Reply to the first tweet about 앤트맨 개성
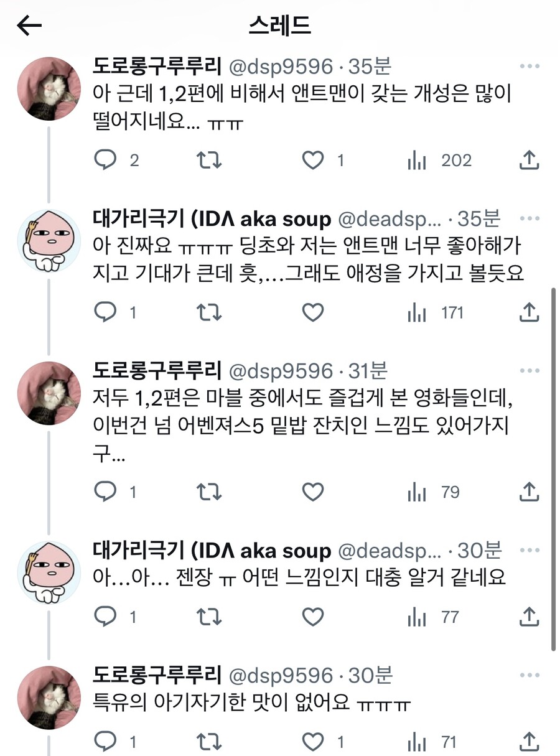 (x=105, y=161)
